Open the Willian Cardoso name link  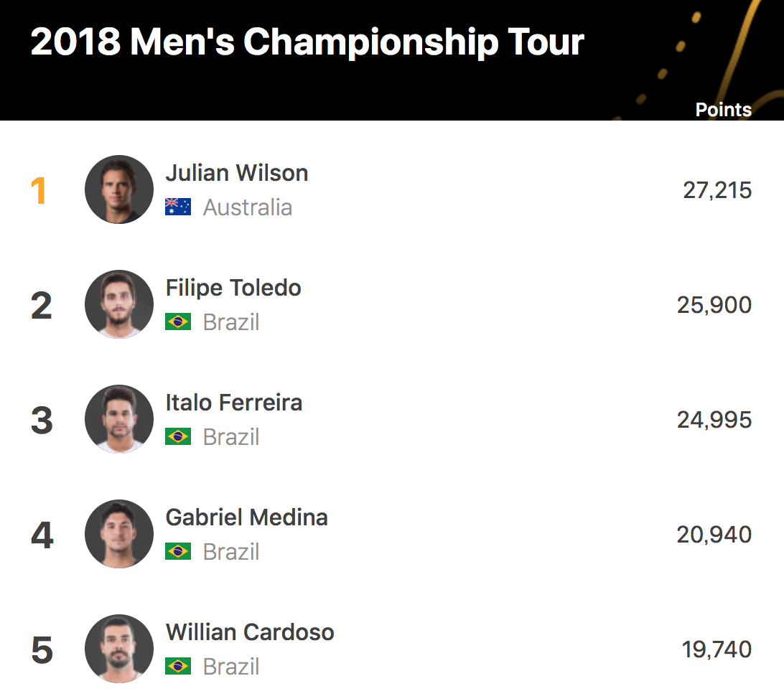(x=250, y=632)
